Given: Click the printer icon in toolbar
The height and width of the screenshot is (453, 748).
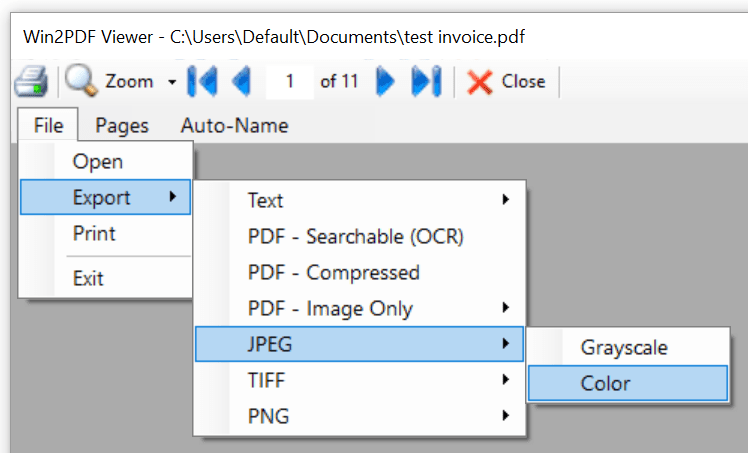Looking at the screenshot, I should (x=31, y=82).
